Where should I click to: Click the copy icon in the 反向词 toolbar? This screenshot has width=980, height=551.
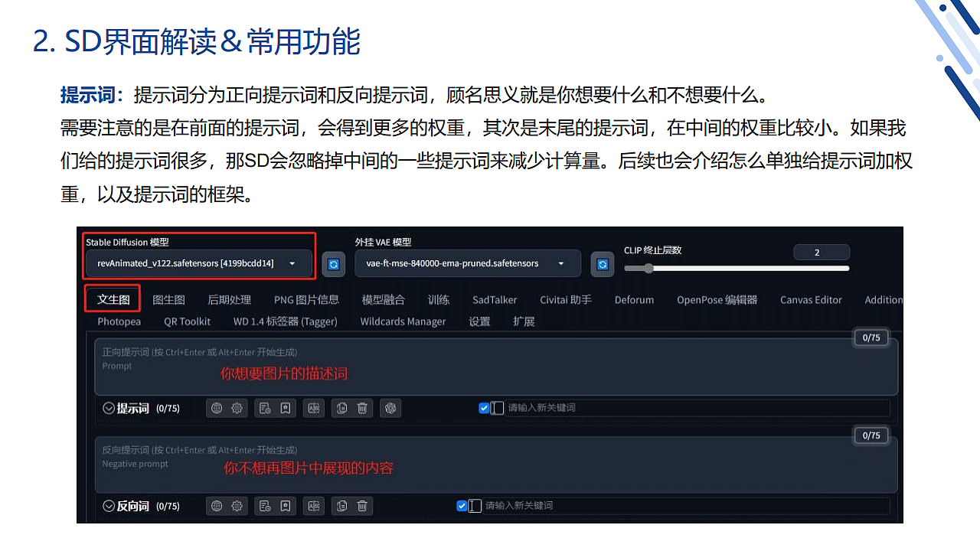pyautogui.click(x=341, y=506)
